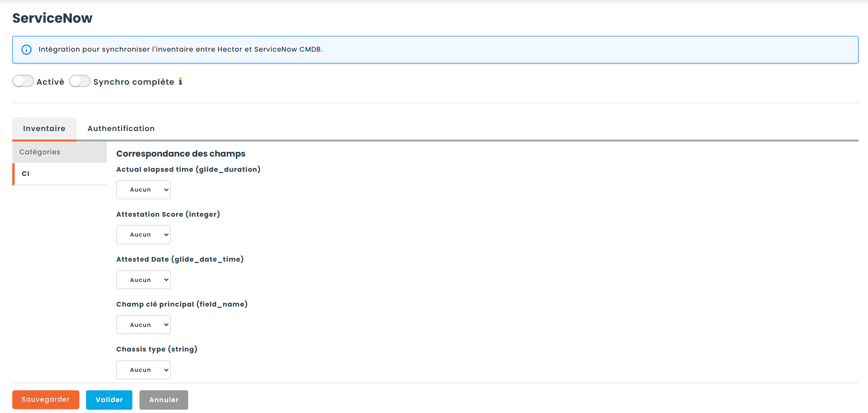Click the Correspondance des champs heading
Image resolution: width=868 pixels, height=413 pixels.
181,154
